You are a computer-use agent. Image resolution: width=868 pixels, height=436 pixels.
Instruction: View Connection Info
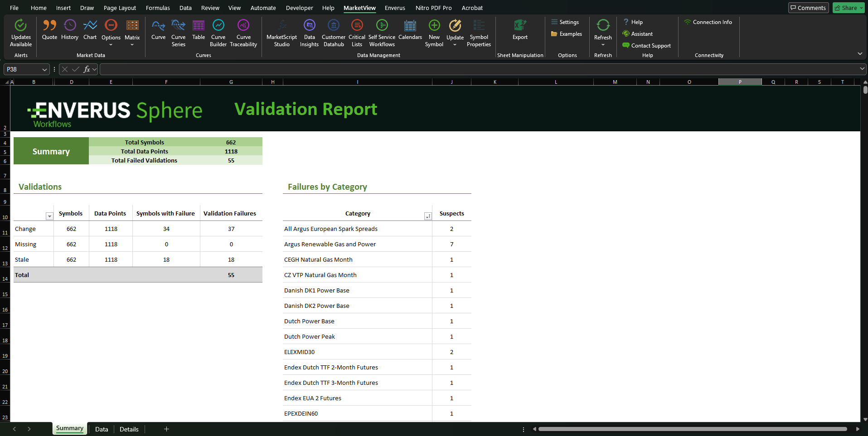(x=708, y=22)
